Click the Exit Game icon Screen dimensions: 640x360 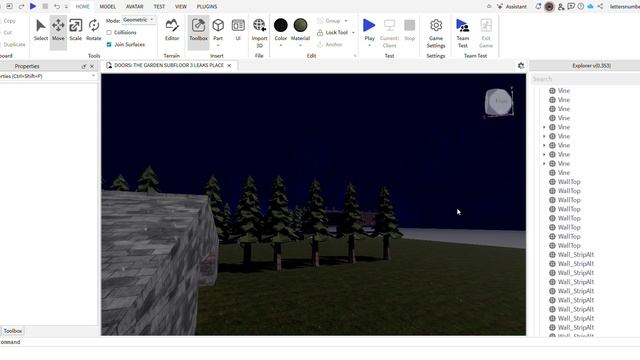486,25
